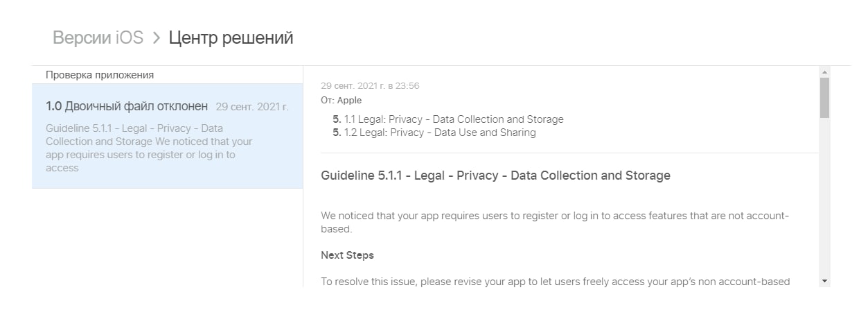Click the bold number 5. before 1.1 Legal
This screenshot has height=333, width=868.
point(337,119)
